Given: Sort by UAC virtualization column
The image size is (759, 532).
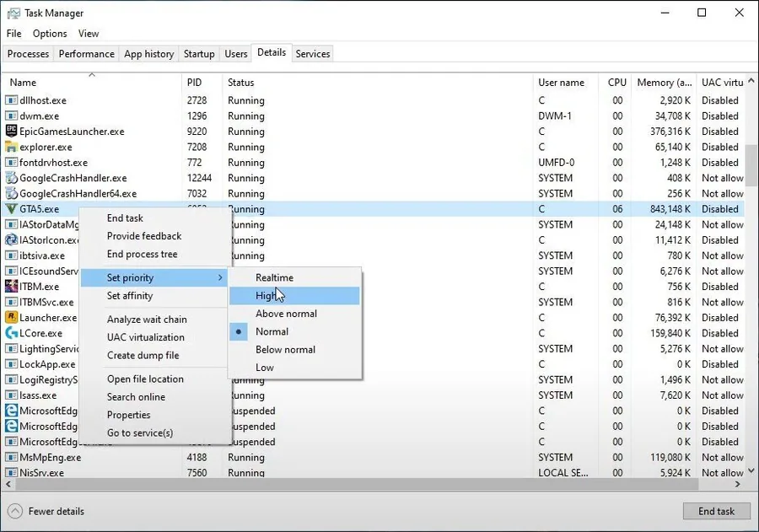Looking at the screenshot, I should pyautogui.click(x=722, y=83).
